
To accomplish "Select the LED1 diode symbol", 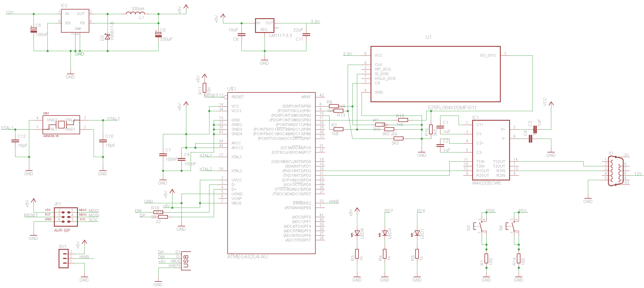I will (x=416, y=233).
